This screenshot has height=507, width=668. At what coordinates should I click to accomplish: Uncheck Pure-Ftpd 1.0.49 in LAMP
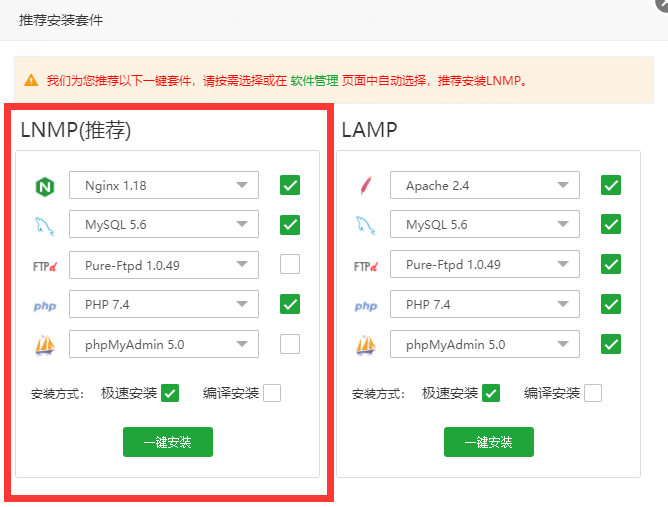click(611, 264)
